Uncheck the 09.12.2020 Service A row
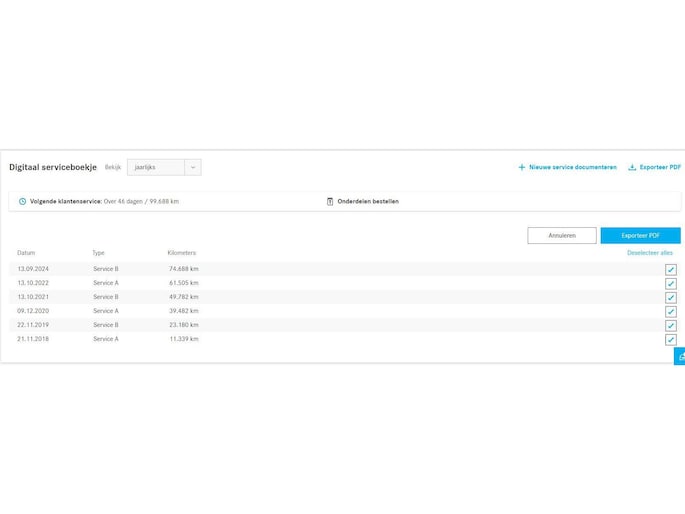The height and width of the screenshot is (514, 685). pos(670,312)
